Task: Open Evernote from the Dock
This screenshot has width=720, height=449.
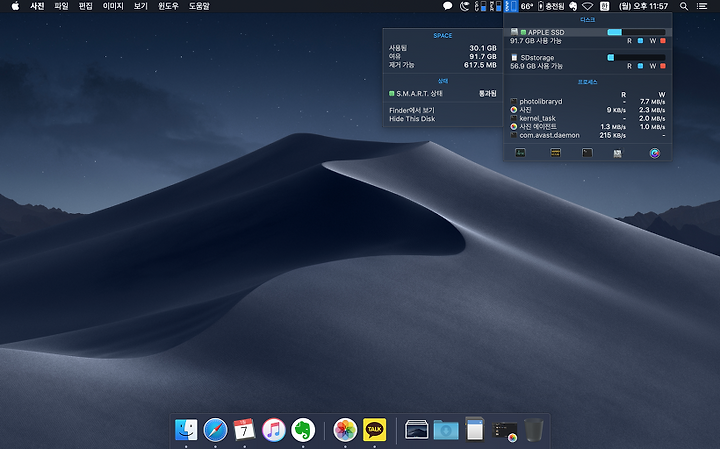Action: (x=303, y=430)
